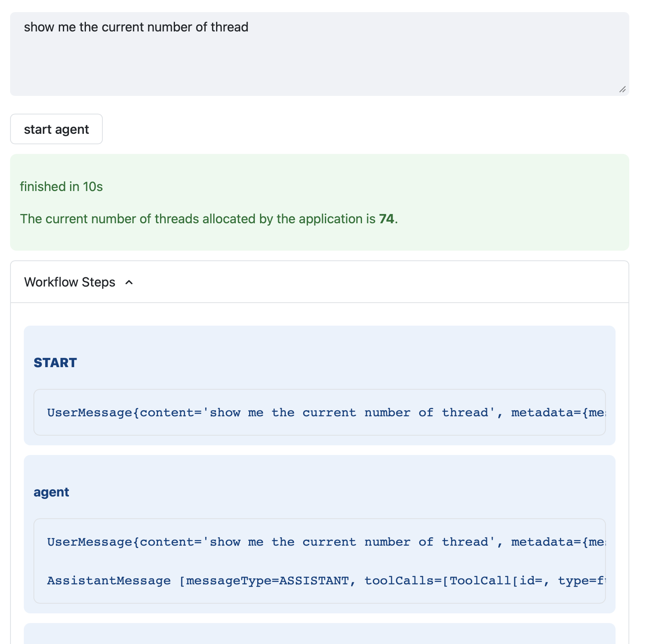
Task: Click the 'The current number of threads' result sentence
Action: tap(198, 219)
